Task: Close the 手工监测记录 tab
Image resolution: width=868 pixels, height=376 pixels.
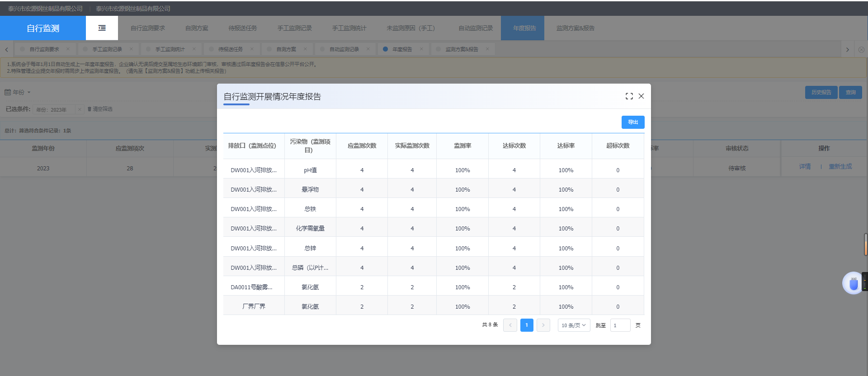Action: 131,49
